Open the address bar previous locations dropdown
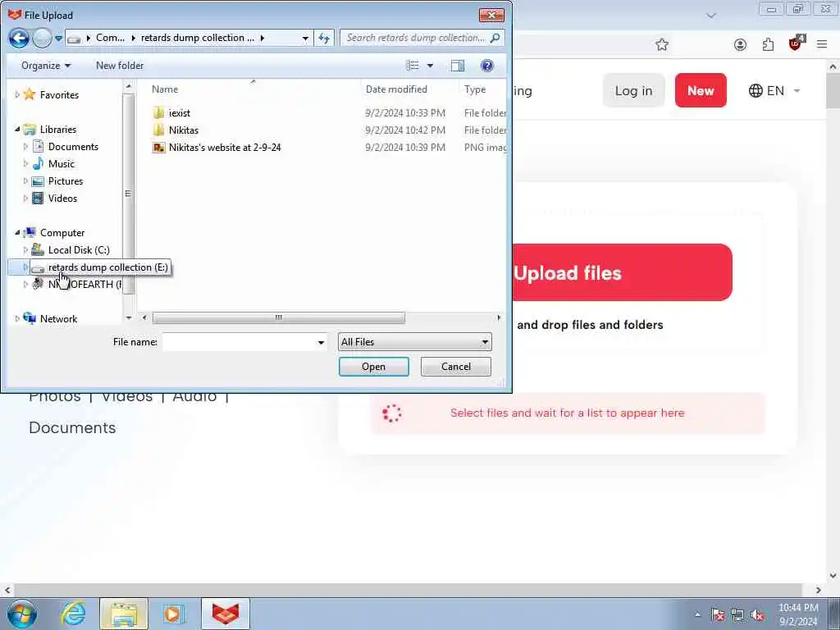 pyautogui.click(x=305, y=39)
